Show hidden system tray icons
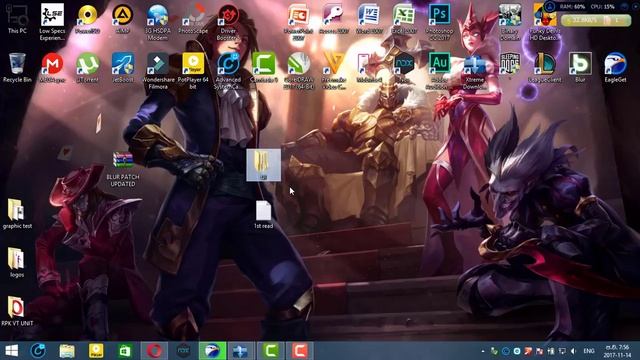Image resolution: width=640 pixels, height=360 pixels. (483, 351)
